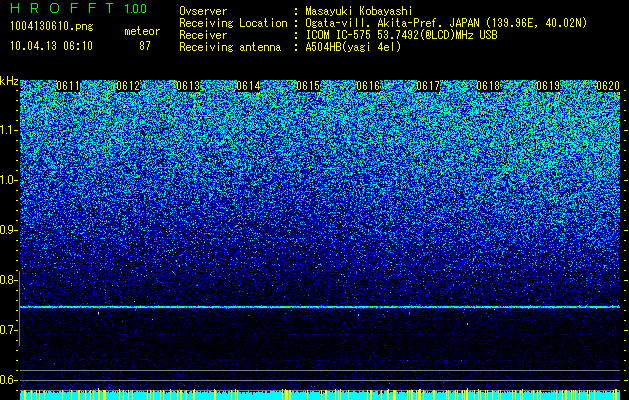Click the 0618 time marker
The image size is (629, 400).
pos(488,86)
